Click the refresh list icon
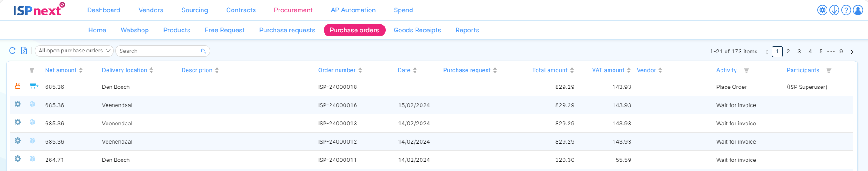The image size is (868, 171). (x=12, y=51)
